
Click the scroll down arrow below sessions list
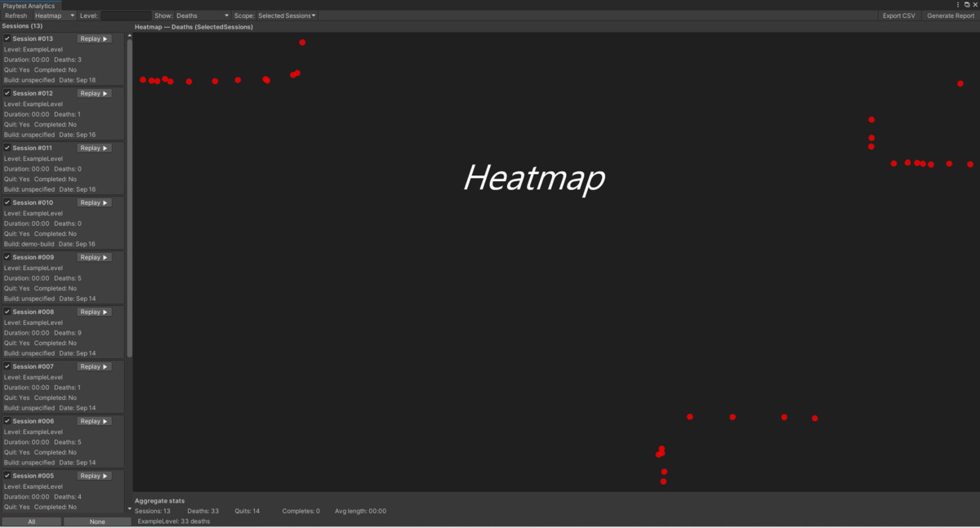click(129, 508)
